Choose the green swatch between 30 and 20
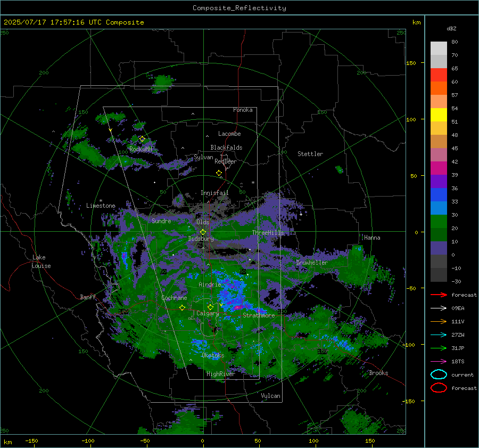This screenshot has height=448, width=479. pyautogui.click(x=439, y=222)
